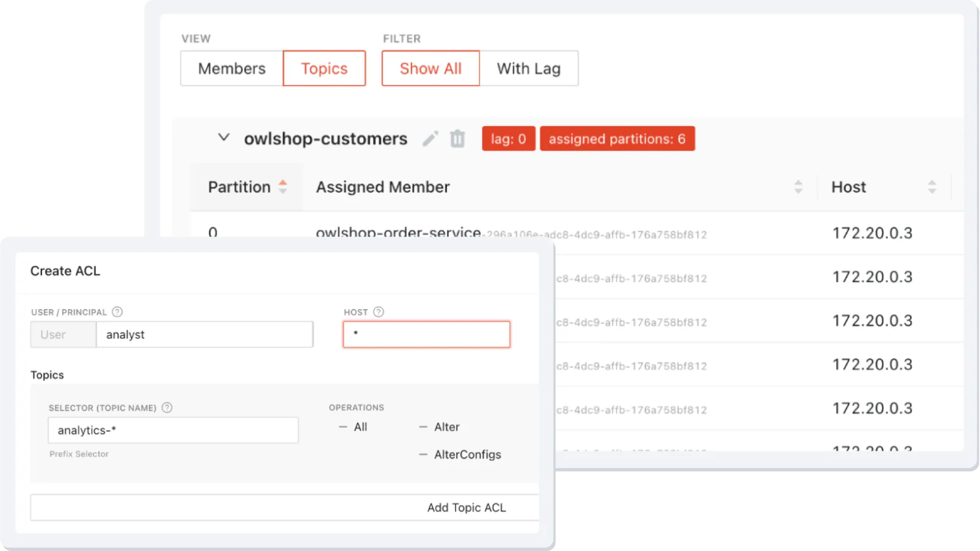The image size is (980, 551).
Task: Click the Add Topic ACL button
Action: coord(466,507)
